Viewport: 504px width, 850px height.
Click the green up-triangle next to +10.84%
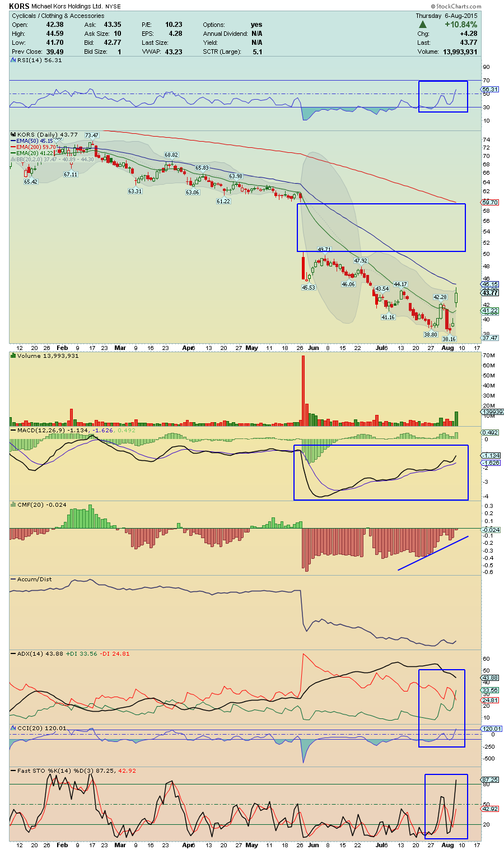tap(422, 25)
